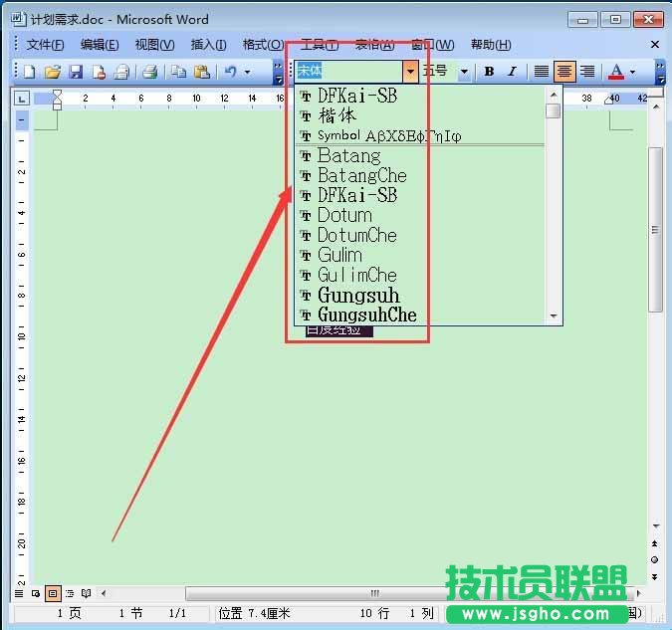Open the 文件(F) menu
Viewport: 672px width, 630px height.
click(45, 44)
